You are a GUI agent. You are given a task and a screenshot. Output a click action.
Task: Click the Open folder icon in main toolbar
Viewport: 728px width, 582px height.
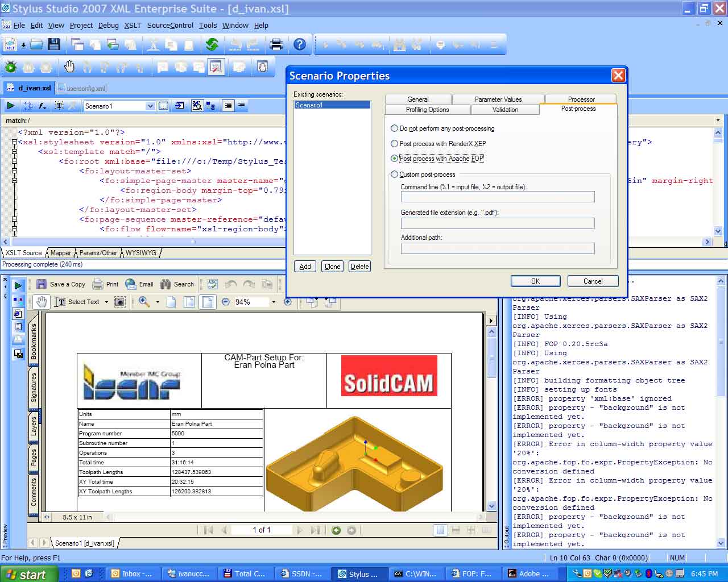(x=37, y=44)
